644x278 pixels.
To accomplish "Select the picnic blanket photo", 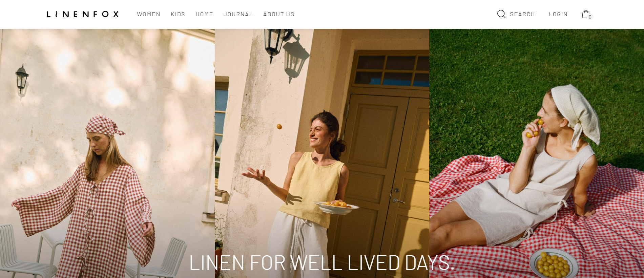I will pyautogui.click(x=537, y=153).
